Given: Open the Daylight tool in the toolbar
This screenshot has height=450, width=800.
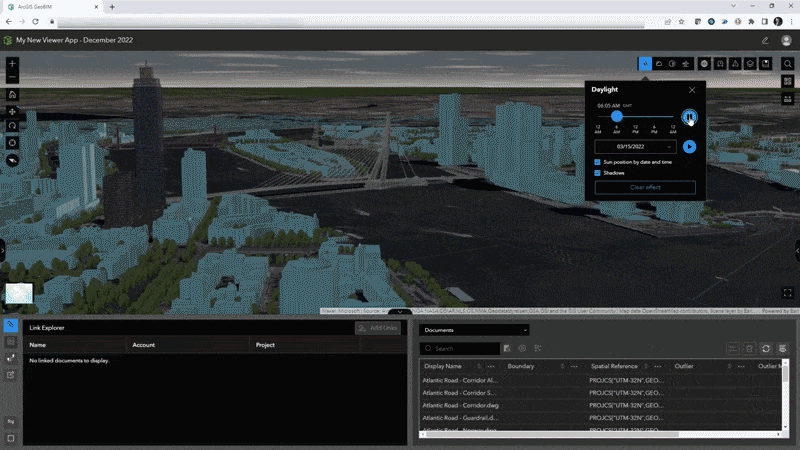Looking at the screenshot, I should coord(645,64).
